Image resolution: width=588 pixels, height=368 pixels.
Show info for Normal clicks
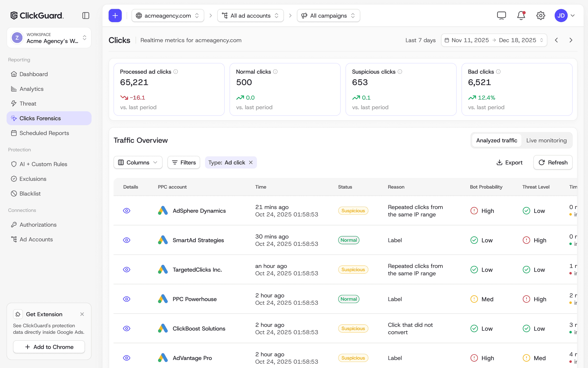point(275,72)
